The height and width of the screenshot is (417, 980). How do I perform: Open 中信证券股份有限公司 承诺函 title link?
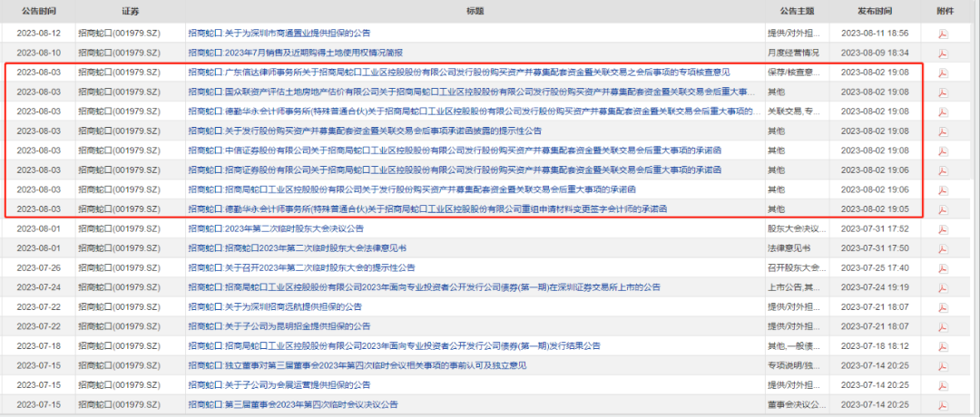point(456,150)
